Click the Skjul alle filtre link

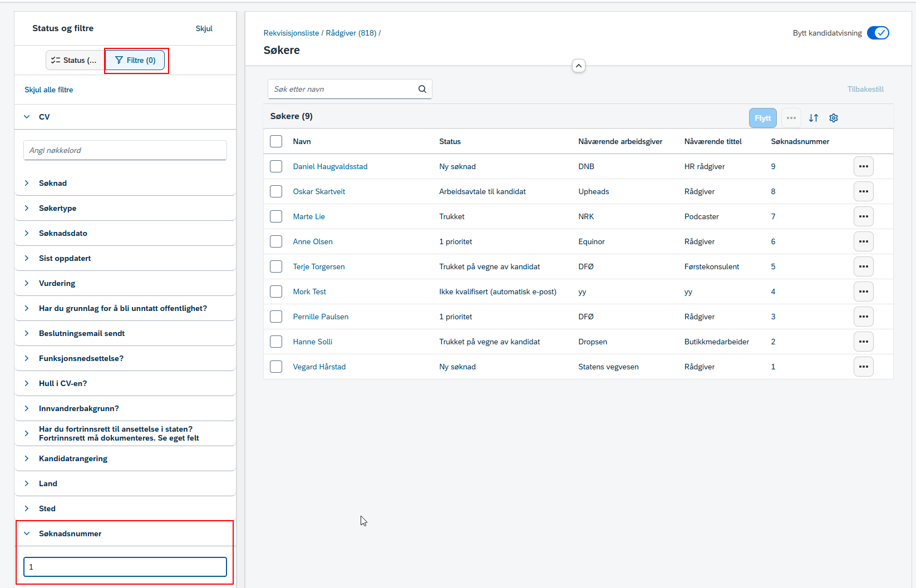tap(49, 90)
